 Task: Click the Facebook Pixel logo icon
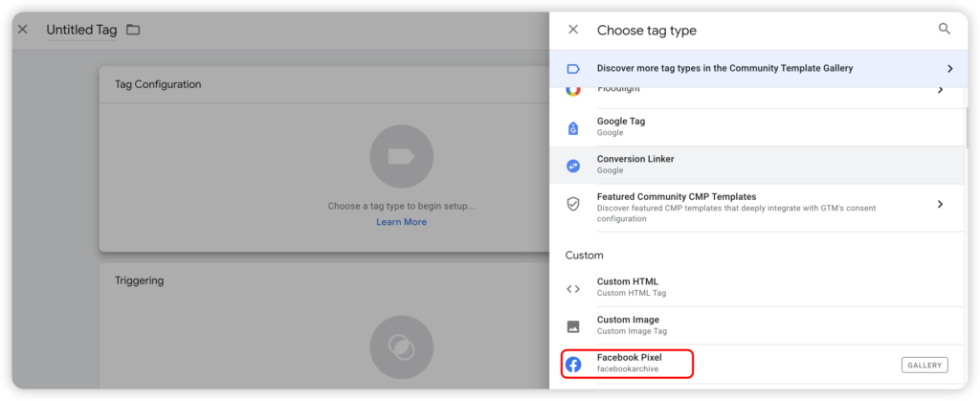click(x=573, y=365)
